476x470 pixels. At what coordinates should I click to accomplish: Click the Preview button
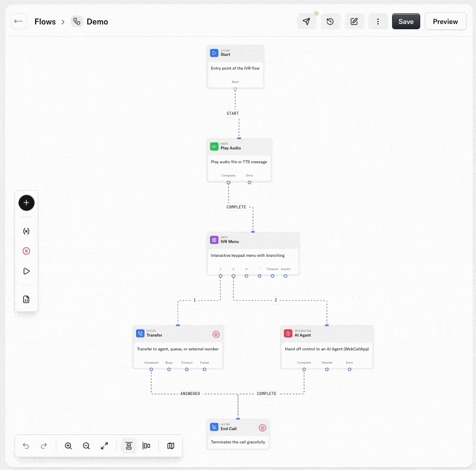click(445, 21)
